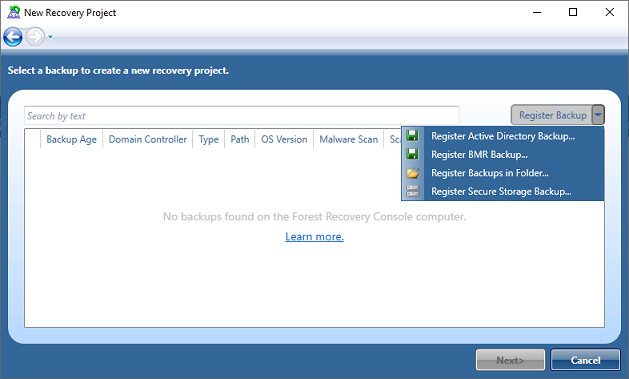
Task: Click the Cancel button
Action: tap(585, 360)
